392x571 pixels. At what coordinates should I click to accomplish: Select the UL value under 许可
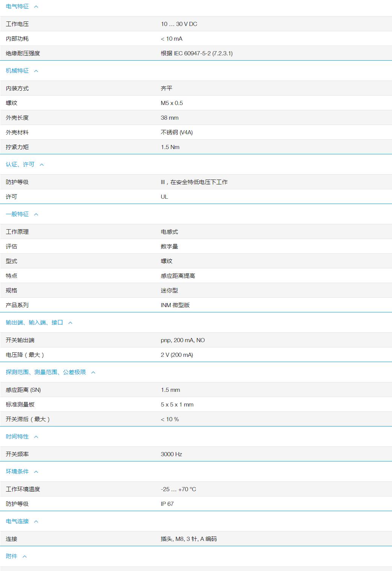(x=164, y=196)
